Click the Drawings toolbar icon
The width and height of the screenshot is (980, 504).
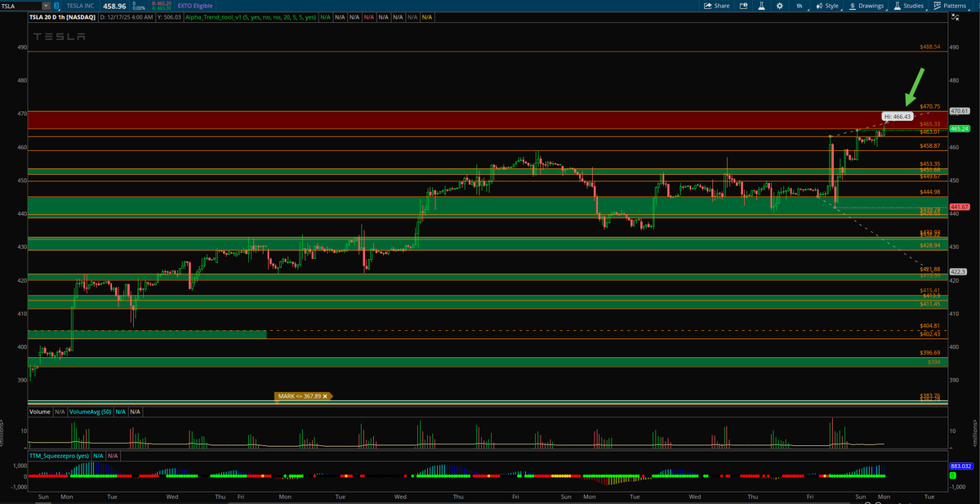(x=853, y=6)
